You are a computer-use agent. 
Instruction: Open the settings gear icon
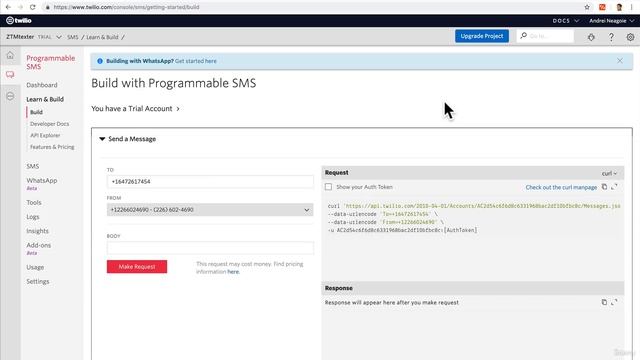630,37
